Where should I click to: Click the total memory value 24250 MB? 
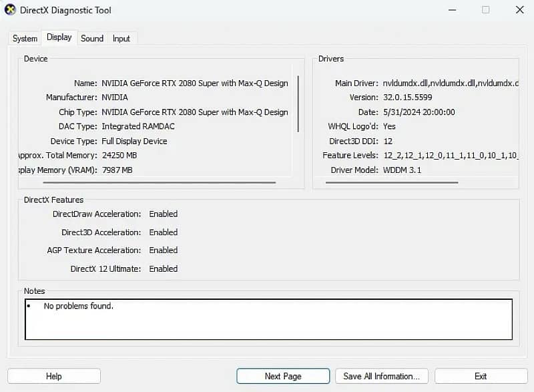pos(119,156)
